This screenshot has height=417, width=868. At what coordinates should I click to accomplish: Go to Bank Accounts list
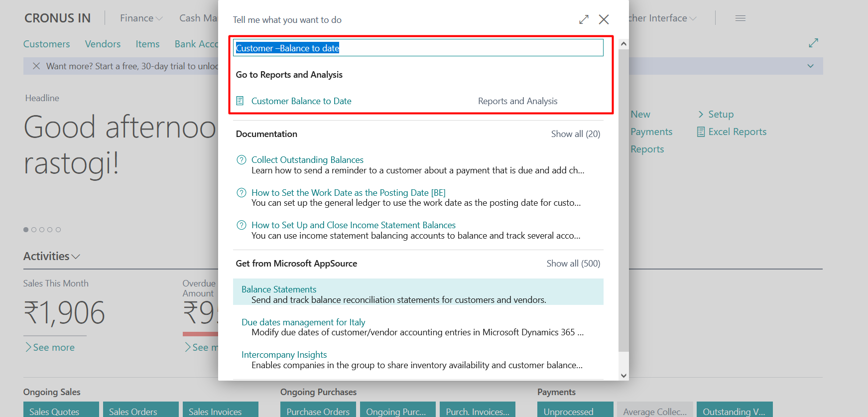196,44
